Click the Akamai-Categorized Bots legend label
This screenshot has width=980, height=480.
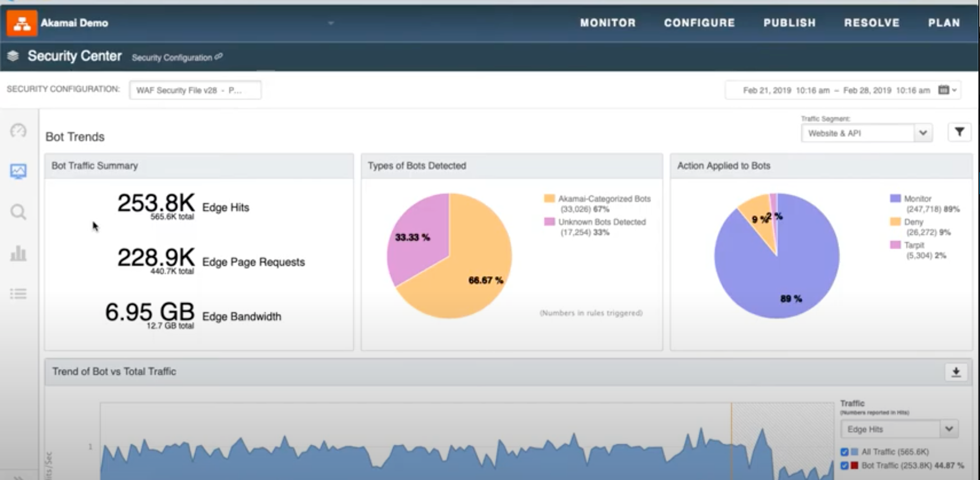coord(605,199)
